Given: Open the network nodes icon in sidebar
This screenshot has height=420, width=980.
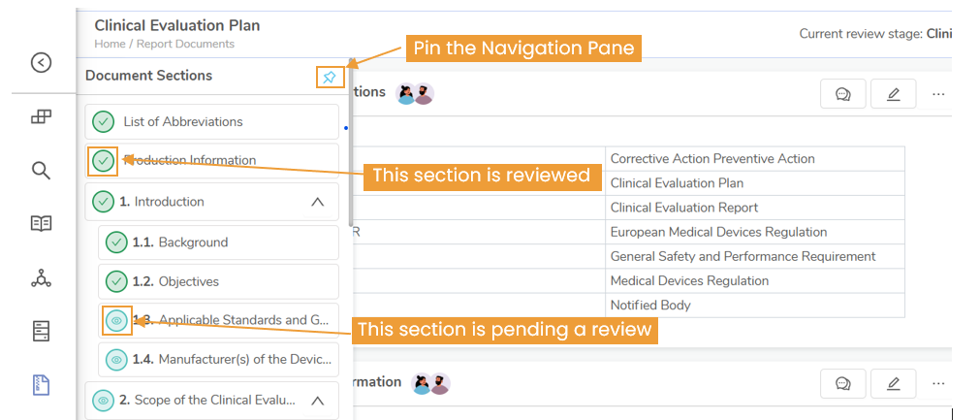Looking at the screenshot, I should coord(42,277).
